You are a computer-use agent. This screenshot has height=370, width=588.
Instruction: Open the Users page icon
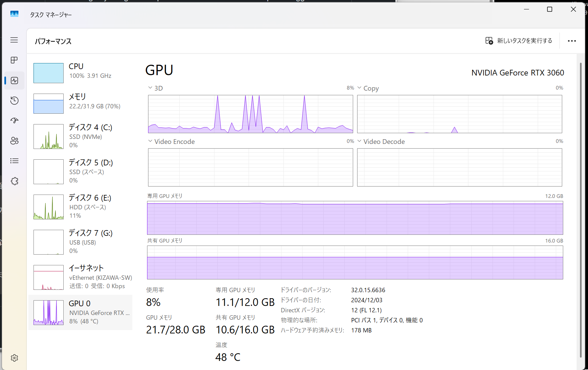click(14, 141)
